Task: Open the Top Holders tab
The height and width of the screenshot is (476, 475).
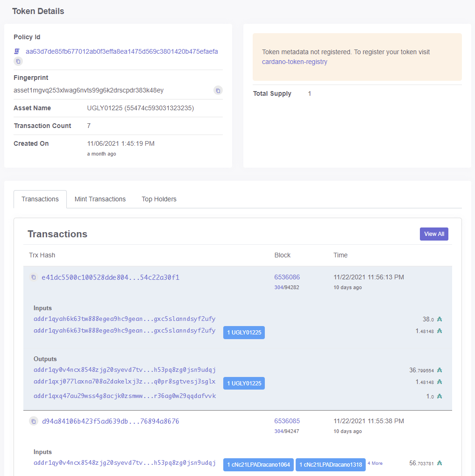Action: [159, 199]
